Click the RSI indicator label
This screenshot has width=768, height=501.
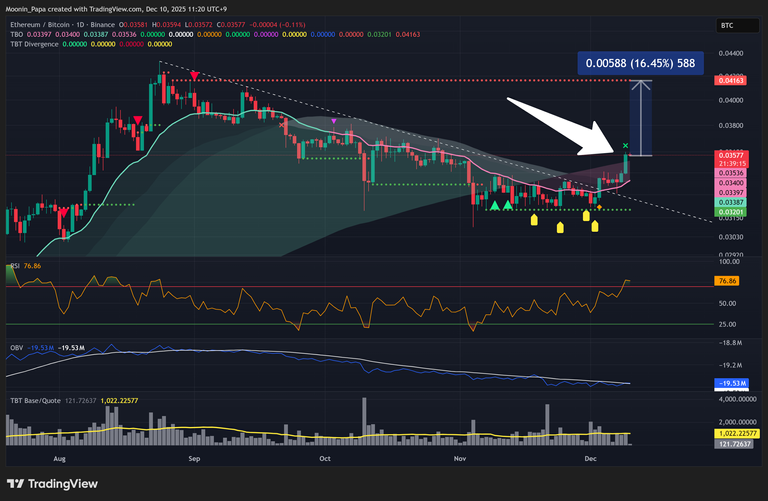[15, 266]
